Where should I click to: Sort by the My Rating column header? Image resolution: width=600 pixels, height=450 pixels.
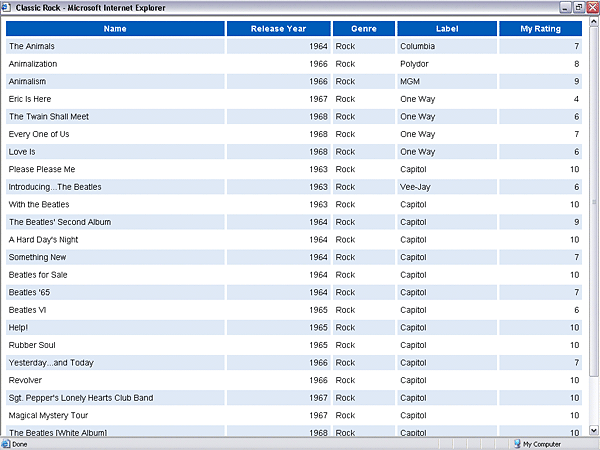540,28
